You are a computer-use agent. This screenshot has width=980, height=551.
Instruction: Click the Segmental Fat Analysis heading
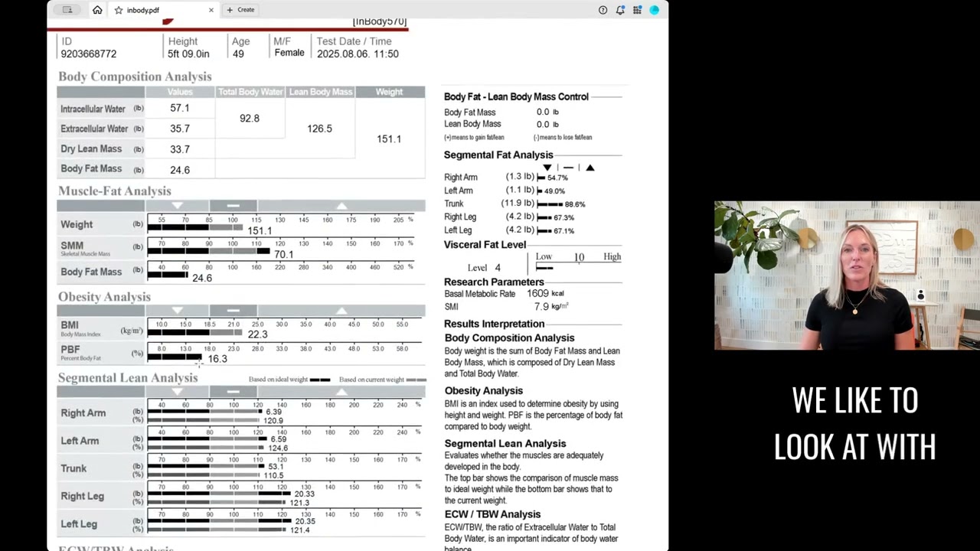(498, 155)
